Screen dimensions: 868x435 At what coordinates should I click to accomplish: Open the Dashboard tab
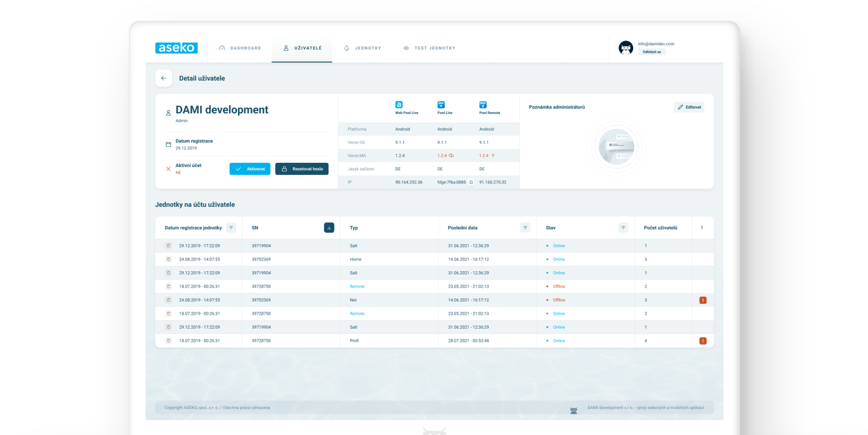point(240,48)
